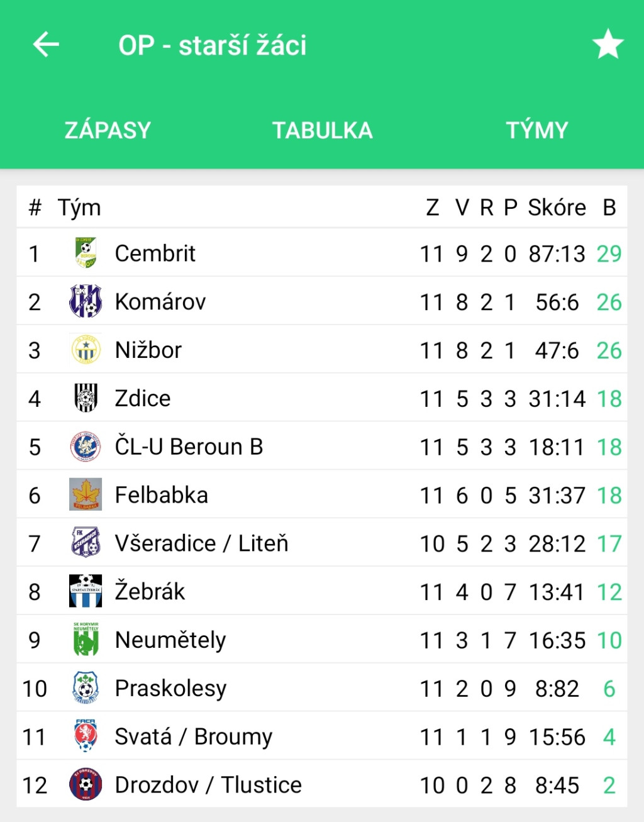Screen dimensions: 644x822
Task: Tap the Zdice striped shield logo
Action: (86, 398)
